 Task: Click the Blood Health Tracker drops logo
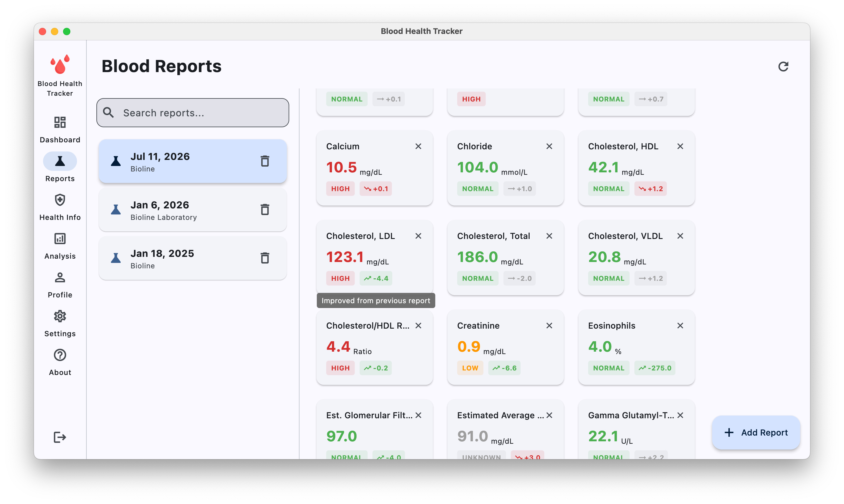tap(60, 64)
